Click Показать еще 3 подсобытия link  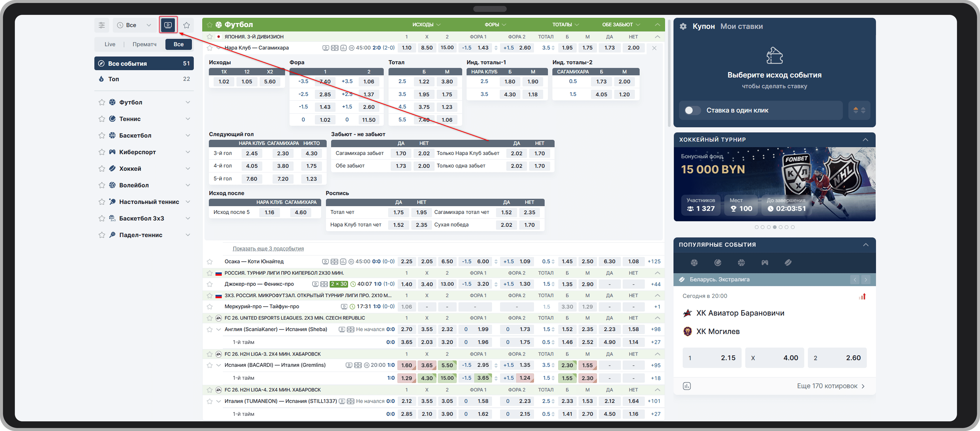268,249
